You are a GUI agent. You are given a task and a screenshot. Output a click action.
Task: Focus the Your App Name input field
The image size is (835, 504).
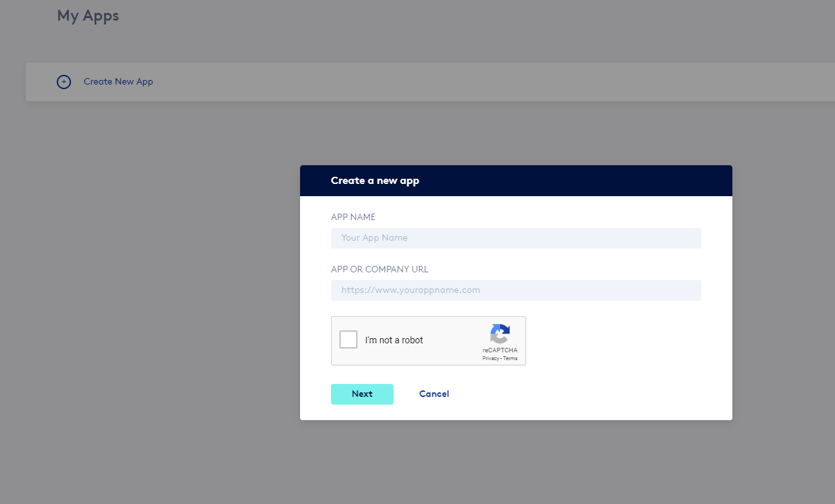(516, 237)
